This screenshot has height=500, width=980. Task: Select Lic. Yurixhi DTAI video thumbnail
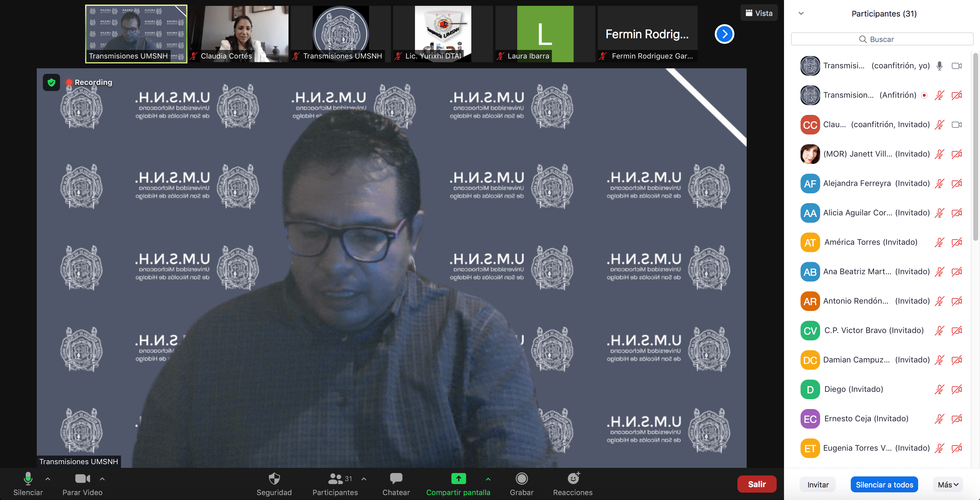443,34
